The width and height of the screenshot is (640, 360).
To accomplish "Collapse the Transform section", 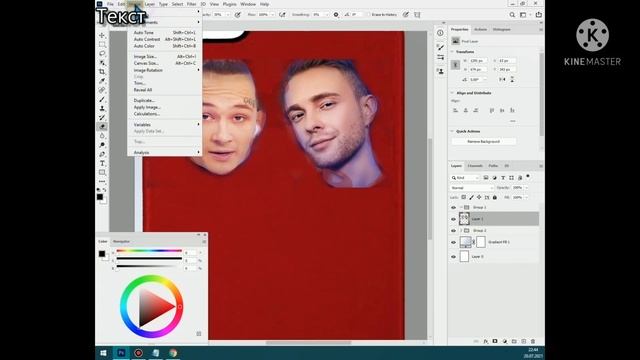I will [x=452, y=52].
